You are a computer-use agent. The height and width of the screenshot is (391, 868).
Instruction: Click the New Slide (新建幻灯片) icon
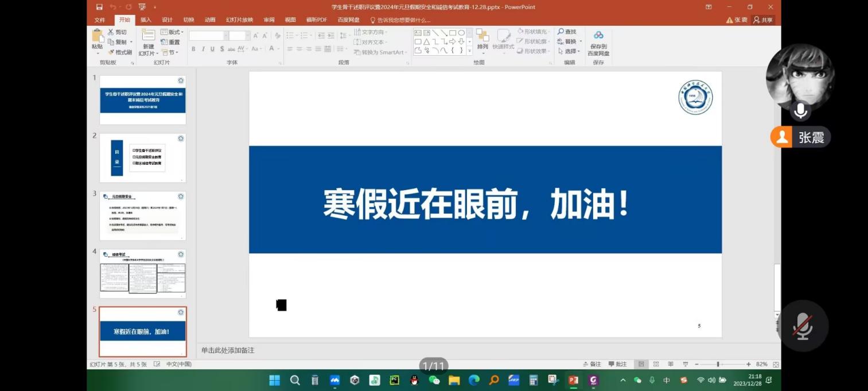click(x=149, y=36)
